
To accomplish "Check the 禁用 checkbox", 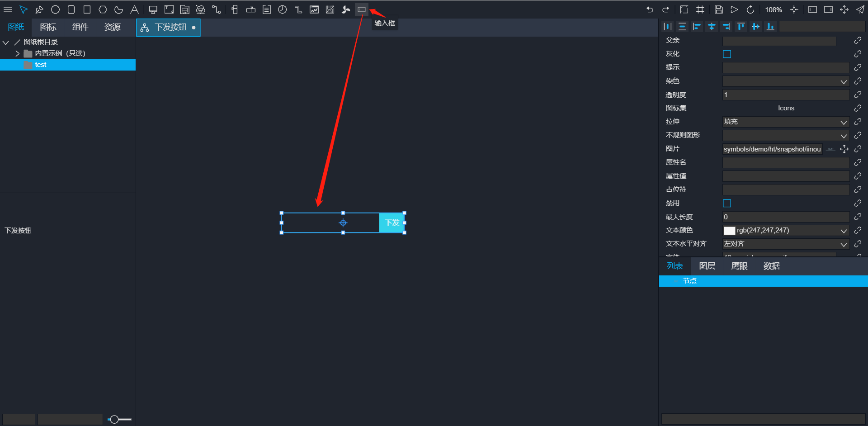I will [727, 204].
